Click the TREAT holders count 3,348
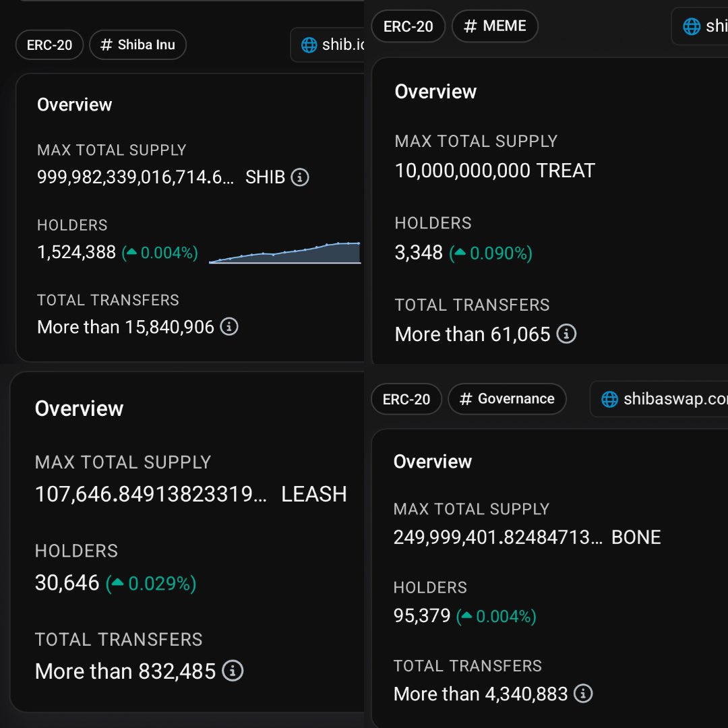728x728 pixels. (x=419, y=253)
